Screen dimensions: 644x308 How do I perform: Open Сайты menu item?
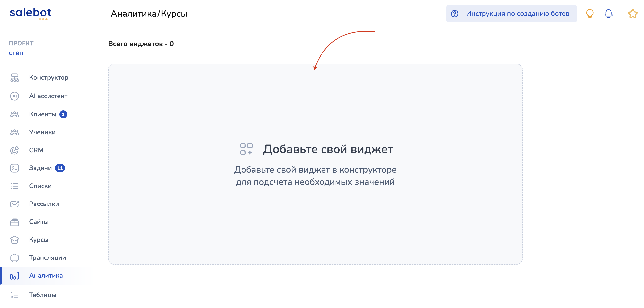(39, 222)
